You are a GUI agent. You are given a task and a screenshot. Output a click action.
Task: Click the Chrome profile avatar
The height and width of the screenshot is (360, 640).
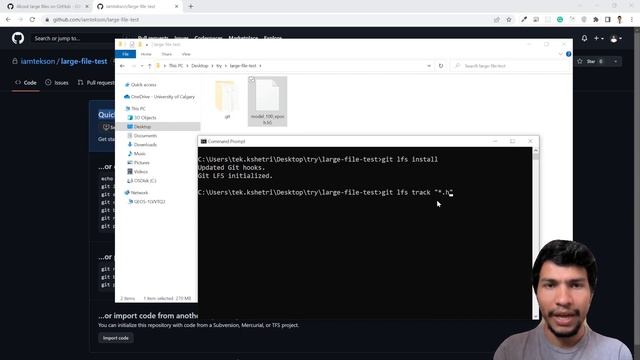[x=620, y=19]
